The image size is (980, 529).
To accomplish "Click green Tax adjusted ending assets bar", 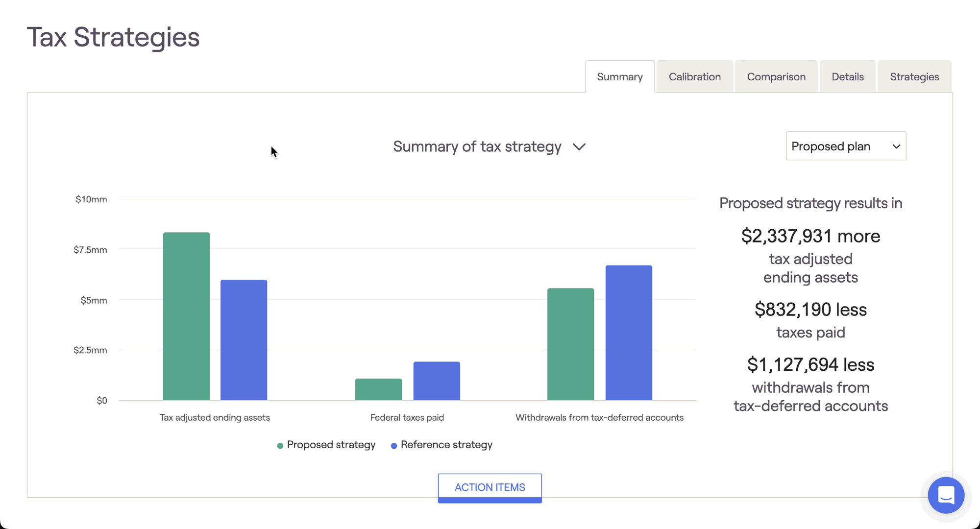I will pyautogui.click(x=186, y=316).
